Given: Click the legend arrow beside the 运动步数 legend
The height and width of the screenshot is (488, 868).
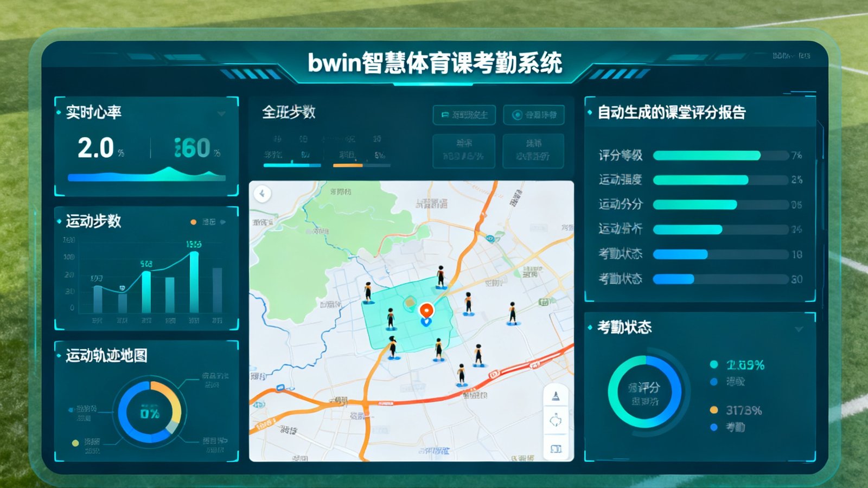Looking at the screenshot, I should (x=222, y=222).
